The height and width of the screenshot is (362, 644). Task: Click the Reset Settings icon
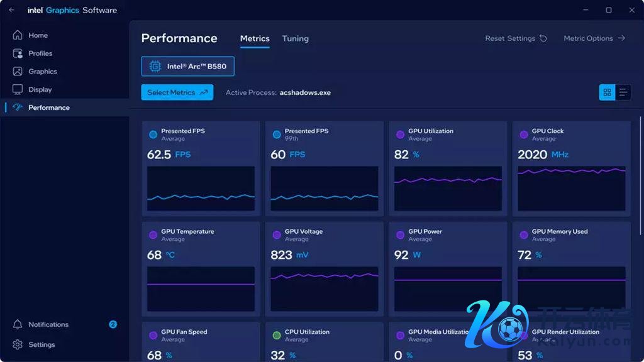[543, 38]
